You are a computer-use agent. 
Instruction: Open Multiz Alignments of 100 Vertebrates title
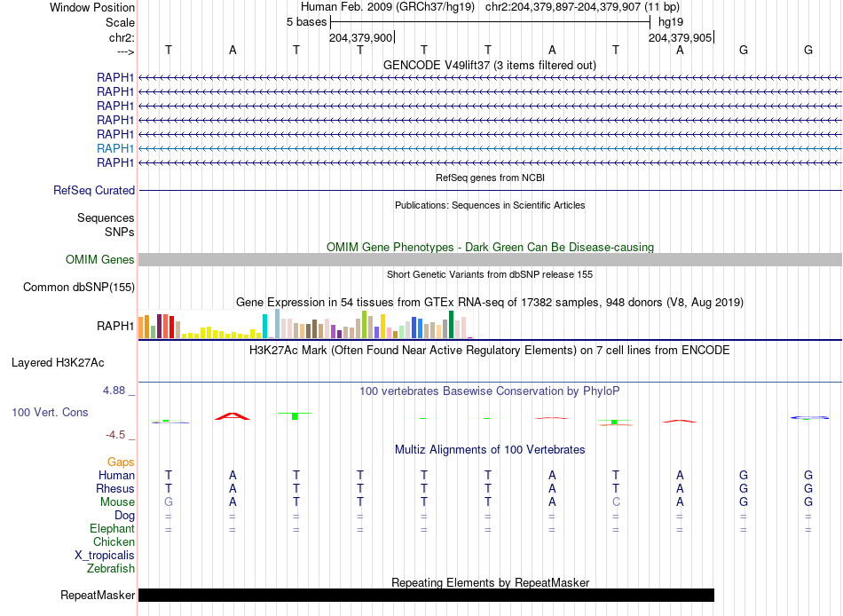490,450
